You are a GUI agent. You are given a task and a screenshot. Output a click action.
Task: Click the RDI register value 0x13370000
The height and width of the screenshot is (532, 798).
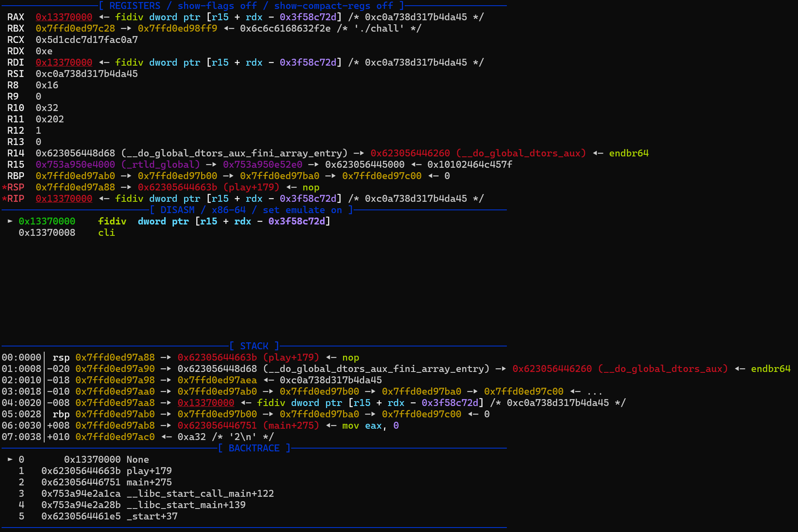click(x=64, y=62)
